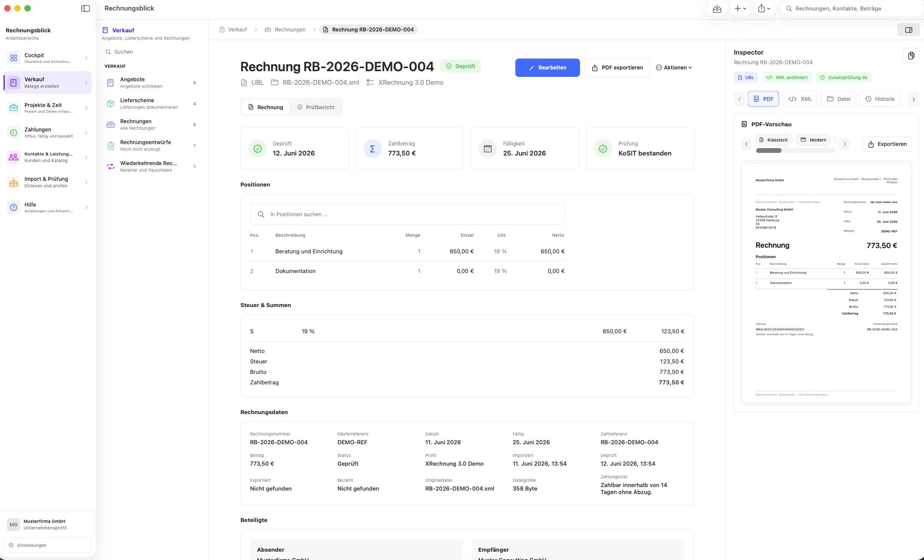Toggle the inspector panel button
The image size is (924, 560).
909,30
